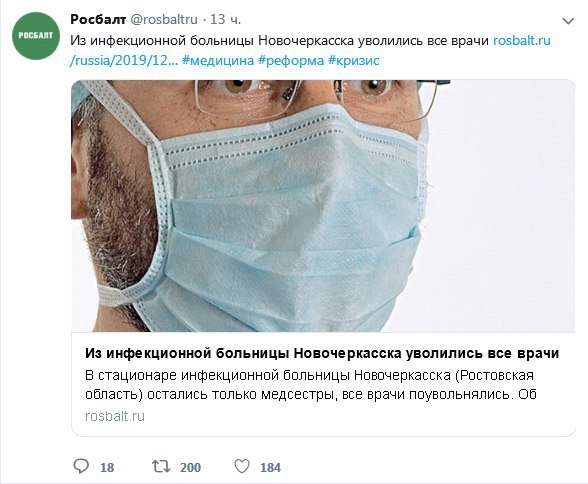
Task: Click the rosbalt.ru domain under card
Action: (115, 416)
